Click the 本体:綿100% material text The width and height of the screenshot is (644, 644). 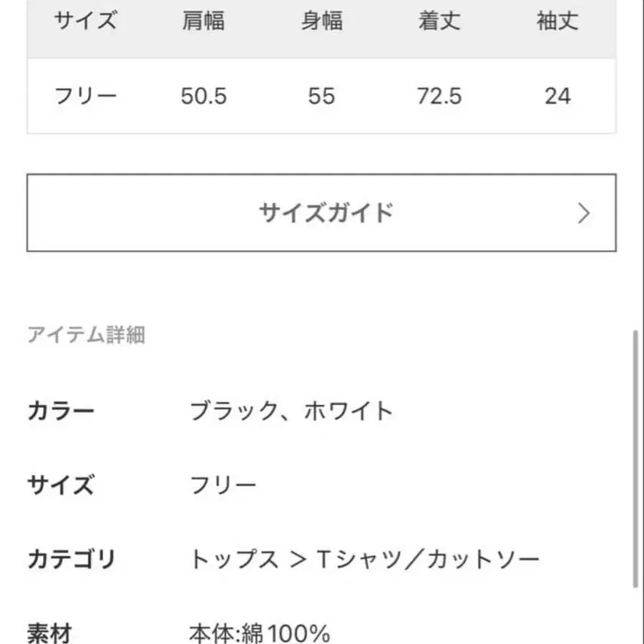tap(260, 633)
